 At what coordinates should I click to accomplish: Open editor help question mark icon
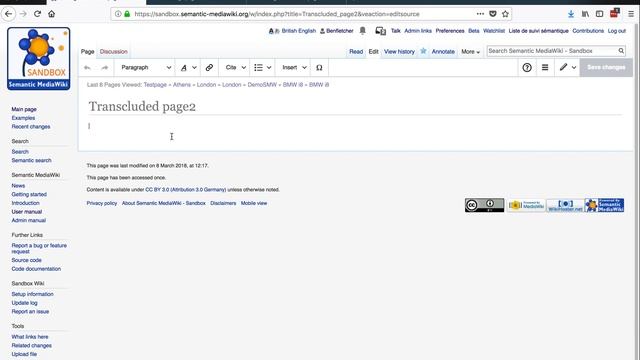(527, 67)
